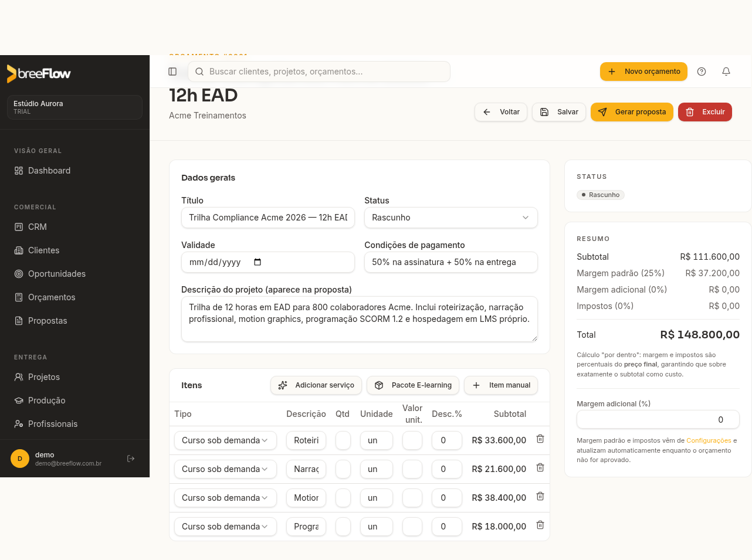Edit the Narraç description field
This screenshot has height=560, width=752.
tap(306, 469)
